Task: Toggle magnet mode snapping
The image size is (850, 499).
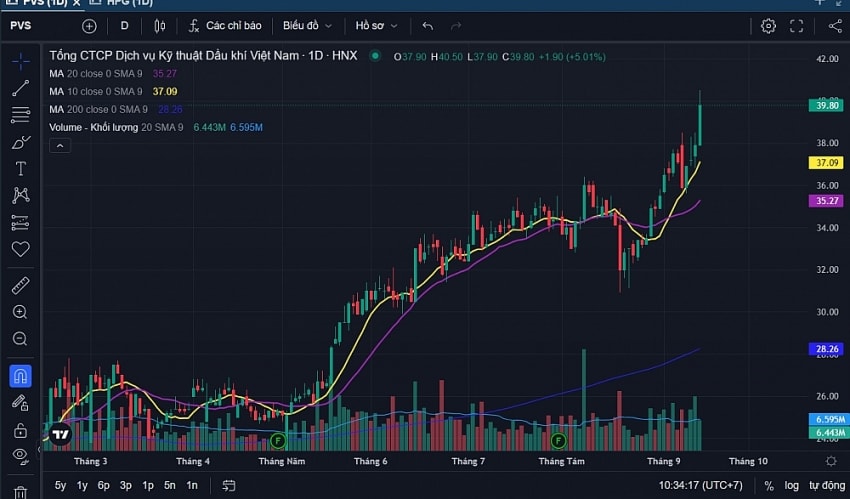Action: click(20, 376)
